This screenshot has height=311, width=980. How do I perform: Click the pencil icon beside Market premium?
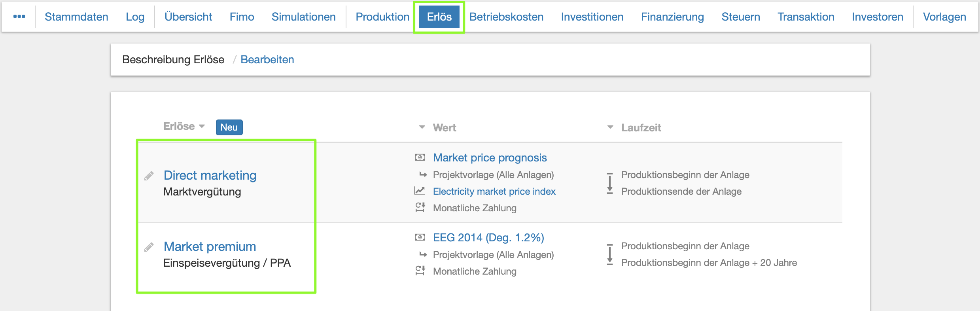pos(149,247)
